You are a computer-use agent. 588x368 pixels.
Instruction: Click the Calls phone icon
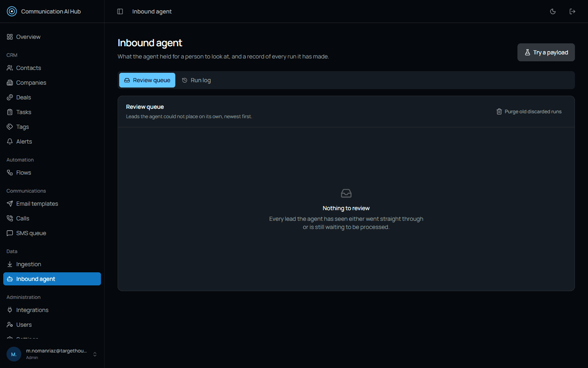point(10,218)
